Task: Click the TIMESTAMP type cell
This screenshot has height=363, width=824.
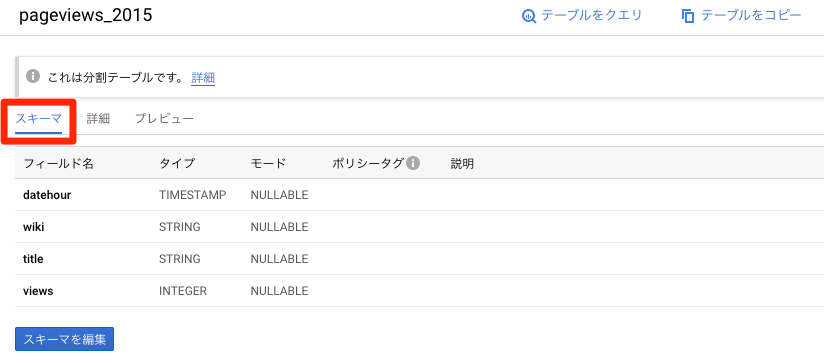Action: coord(193,195)
